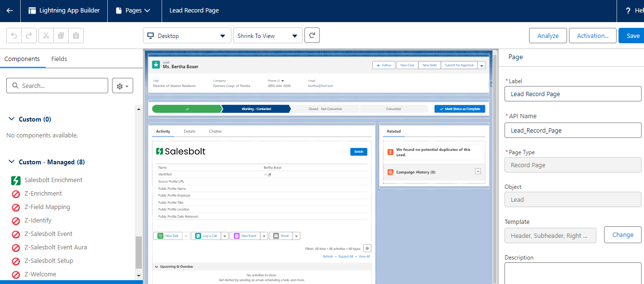Click the Enrich button in Salesbolt
This screenshot has width=644, height=284.
359,151
